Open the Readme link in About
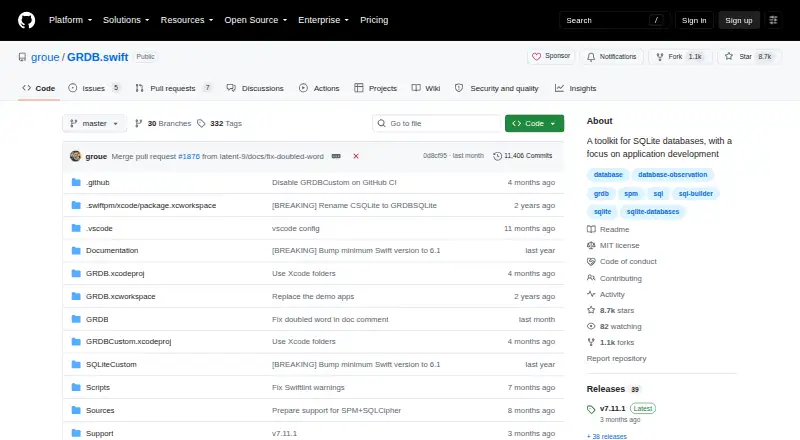This screenshot has height=440, width=800. click(x=608, y=230)
